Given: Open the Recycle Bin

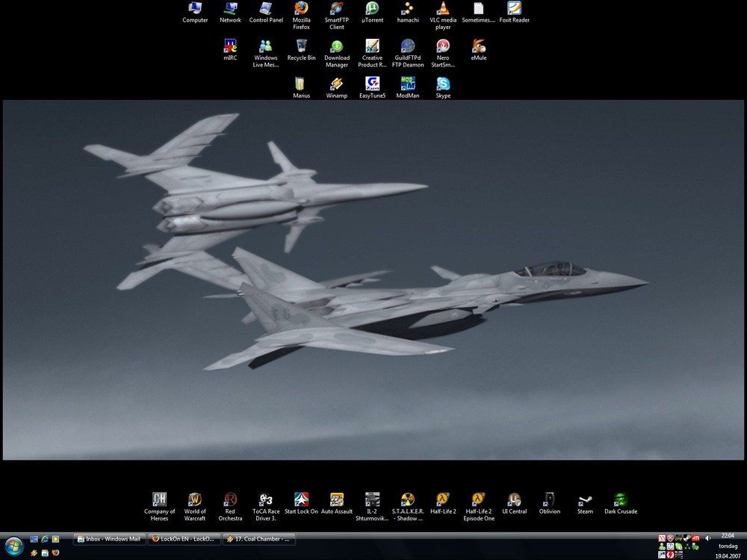Looking at the screenshot, I should (301, 46).
